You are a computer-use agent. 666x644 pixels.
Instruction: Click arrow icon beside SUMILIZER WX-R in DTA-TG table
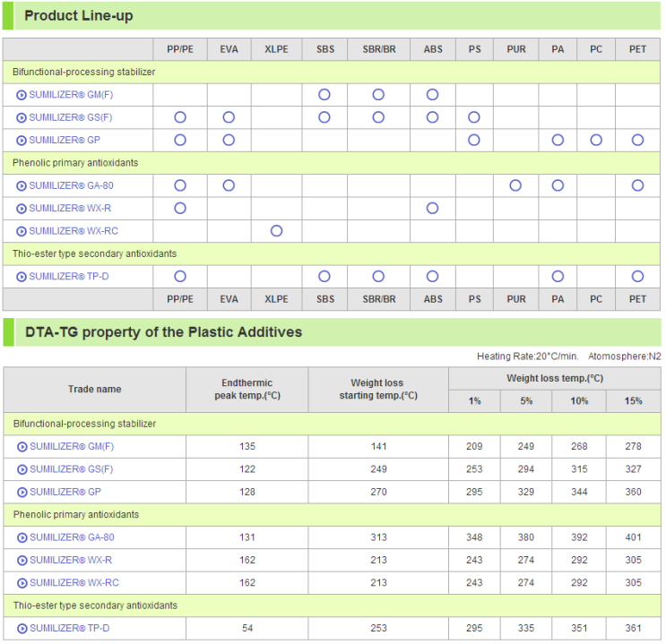click(22, 561)
